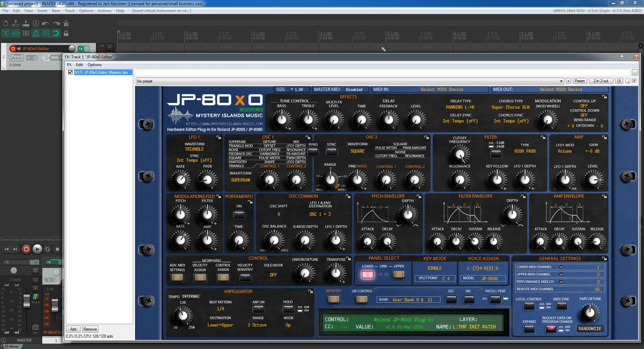Click the Undo arrow in the toolbar
The height and width of the screenshot is (349, 644).
point(46,23)
